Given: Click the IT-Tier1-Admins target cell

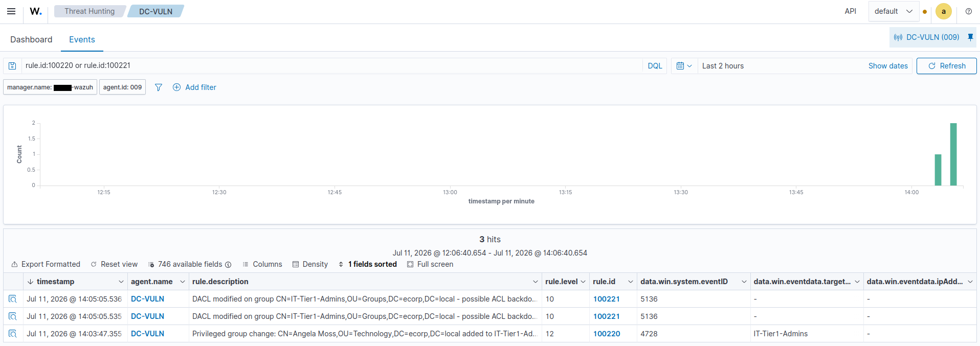Looking at the screenshot, I should [x=807, y=334].
